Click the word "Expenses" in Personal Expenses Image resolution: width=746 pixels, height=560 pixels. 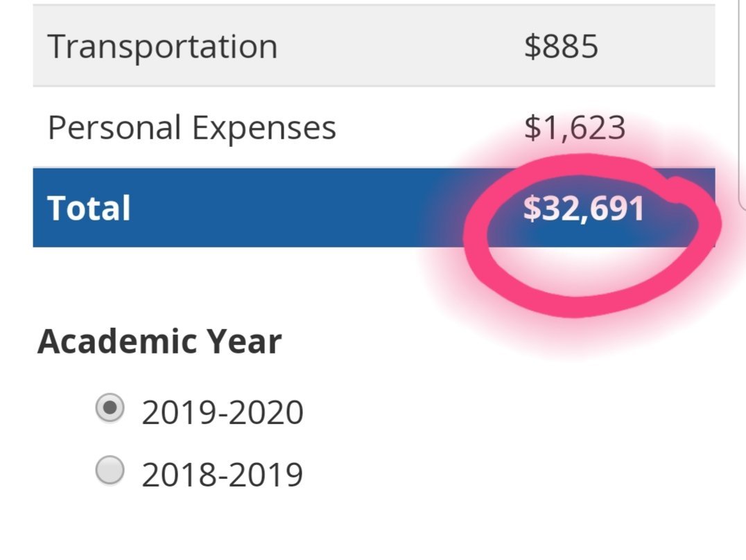[x=264, y=128]
